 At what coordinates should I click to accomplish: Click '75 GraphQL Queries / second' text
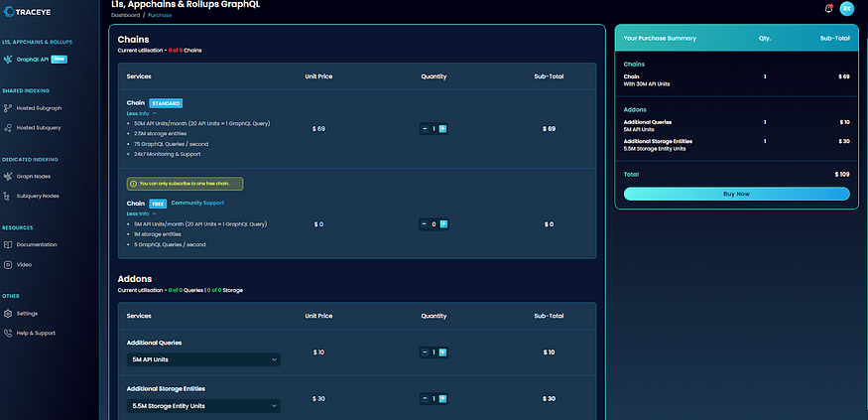click(x=171, y=144)
